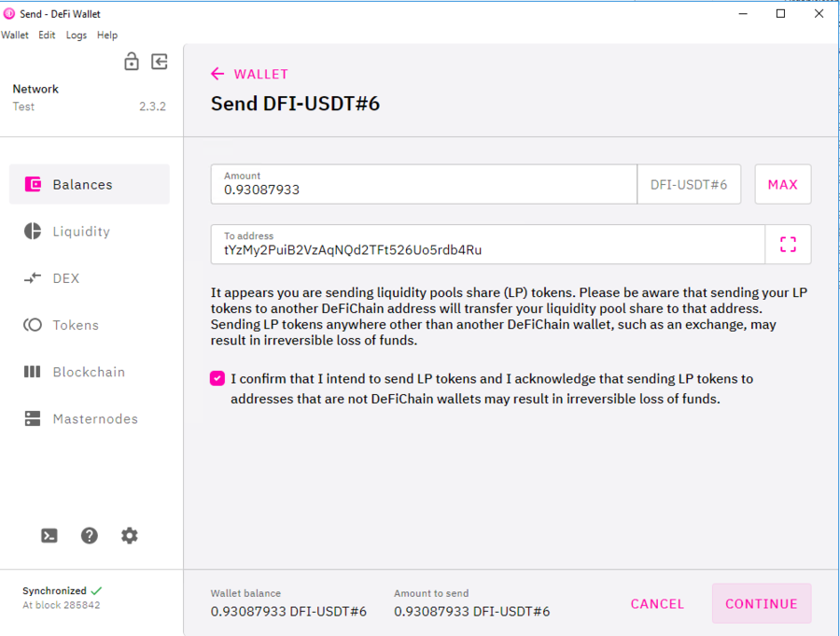Click the exit wallet icon
Screen dimensions: 840x636
coord(159,62)
